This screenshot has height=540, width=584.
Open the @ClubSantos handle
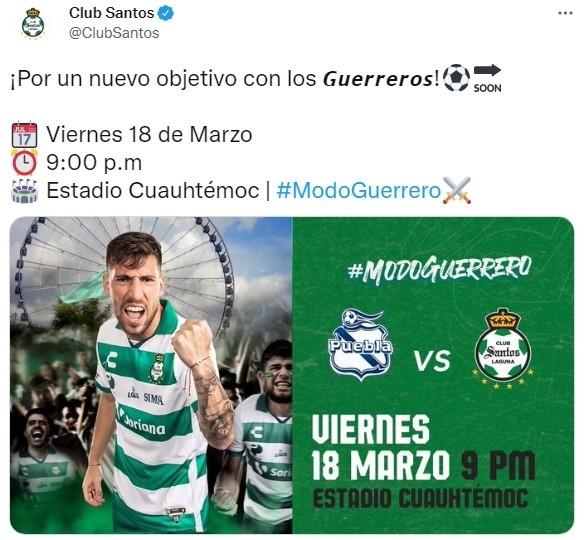114,33
